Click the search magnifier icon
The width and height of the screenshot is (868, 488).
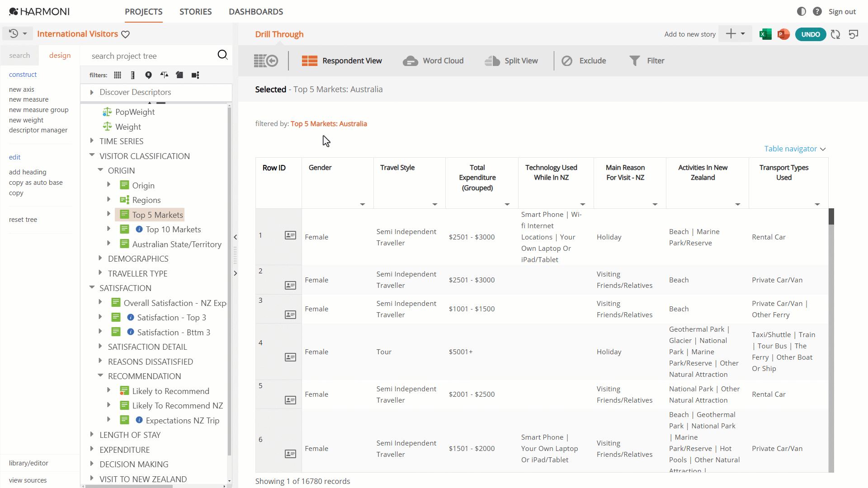(x=222, y=55)
